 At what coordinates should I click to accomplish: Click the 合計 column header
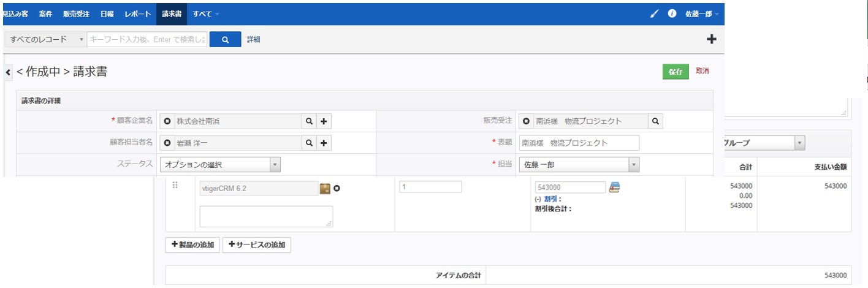coord(745,167)
